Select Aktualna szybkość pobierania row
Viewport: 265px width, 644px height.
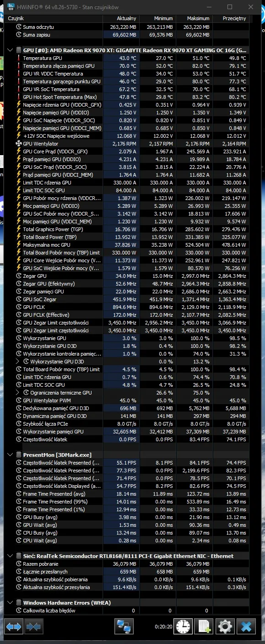[127, 579]
